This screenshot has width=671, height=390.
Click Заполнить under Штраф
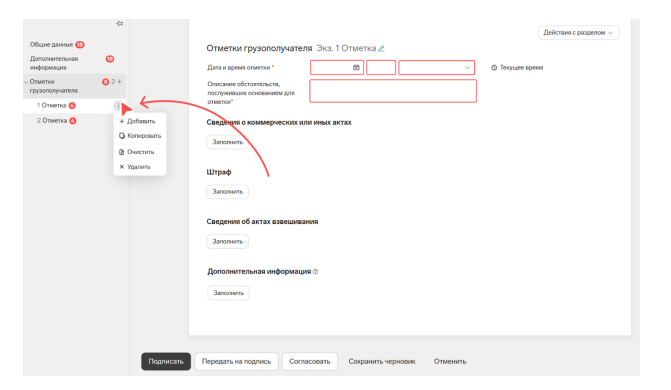pyautogui.click(x=227, y=191)
